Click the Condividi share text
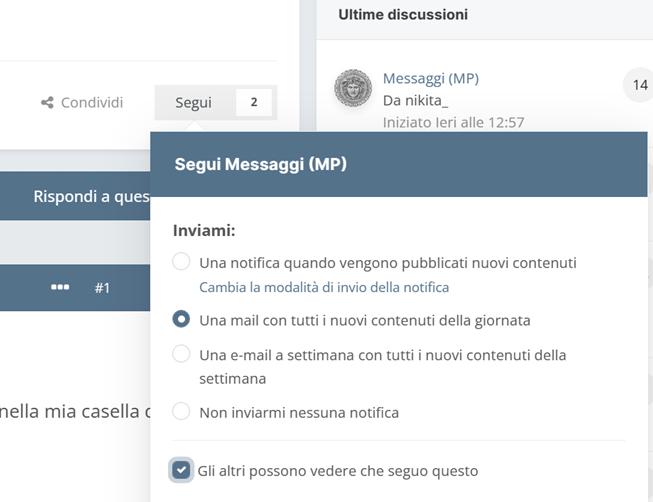The height and width of the screenshot is (502, 653). pos(92,102)
